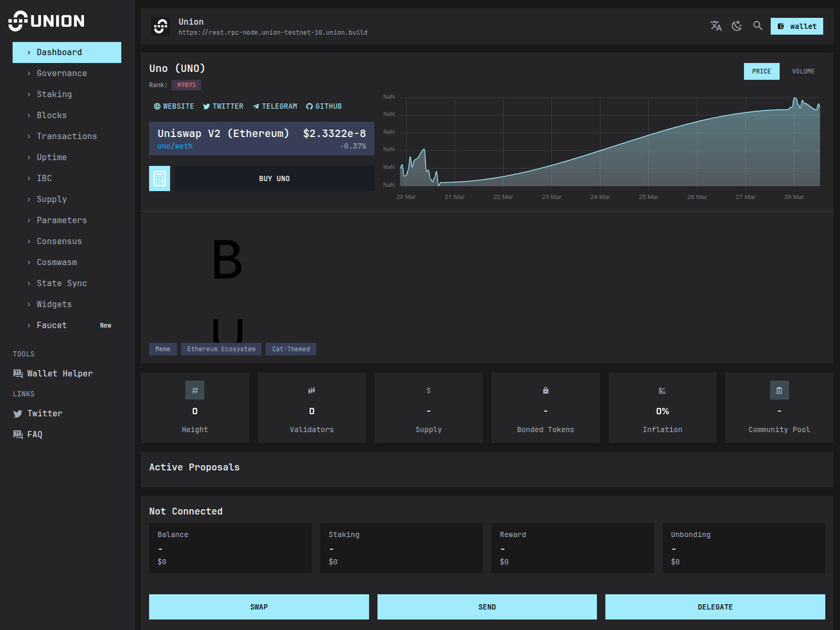Viewport: 840px width, 630px height.
Task: Click the Union chain logo in header
Action: (x=161, y=26)
